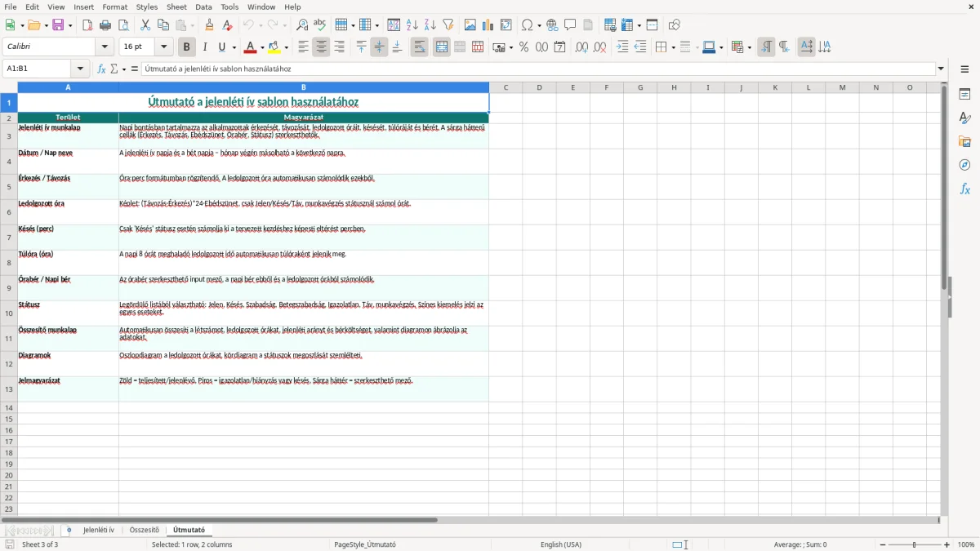The image size is (980, 551).
Task: Toggle Print Preview
Action: 123,25
